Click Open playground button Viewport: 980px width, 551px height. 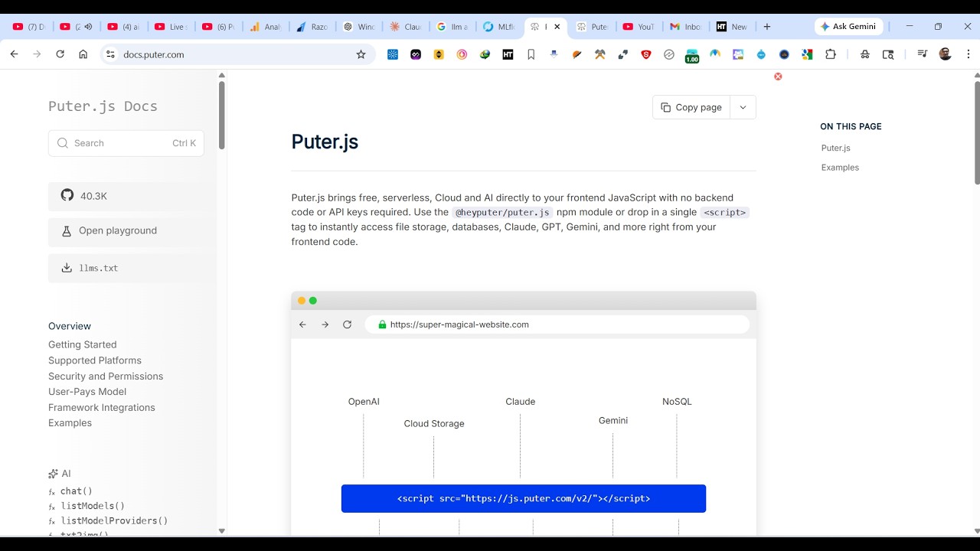coord(130,230)
